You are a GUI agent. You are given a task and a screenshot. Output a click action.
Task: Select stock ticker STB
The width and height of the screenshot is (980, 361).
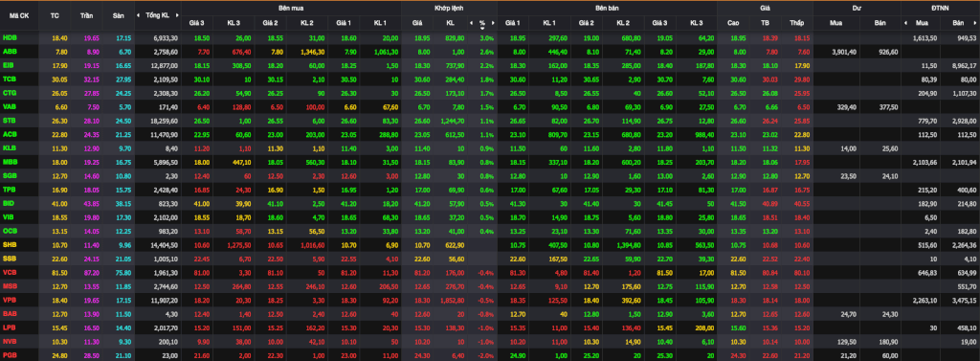(10, 120)
